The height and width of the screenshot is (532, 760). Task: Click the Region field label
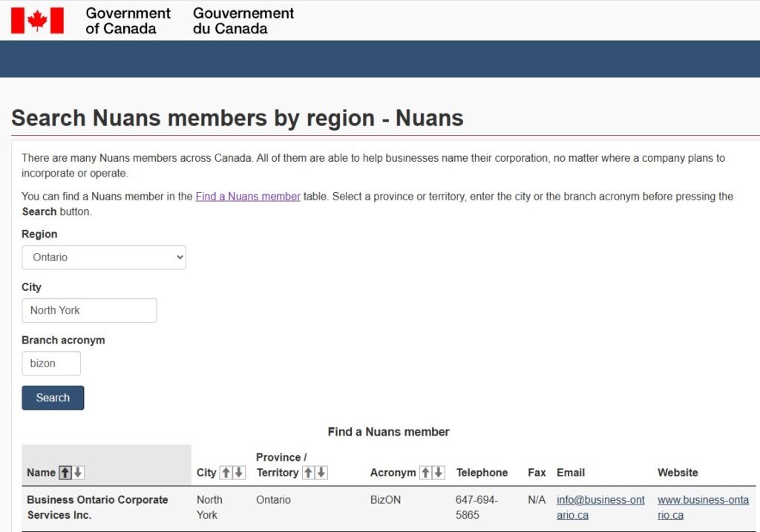tap(39, 234)
